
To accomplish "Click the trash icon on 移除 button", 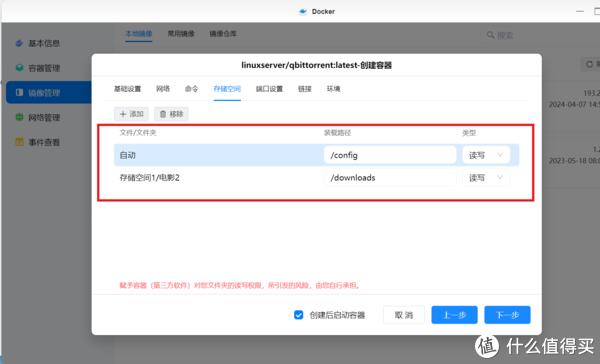I will click(x=163, y=114).
